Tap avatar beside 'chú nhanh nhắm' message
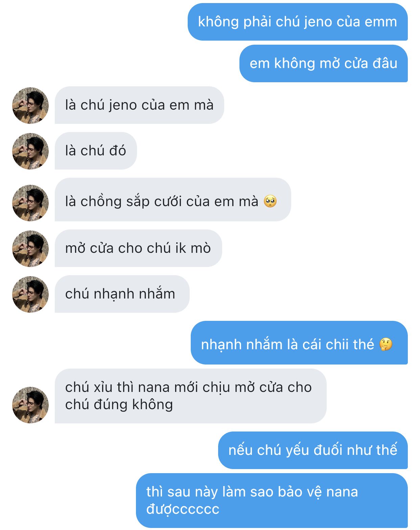 pos(30,294)
